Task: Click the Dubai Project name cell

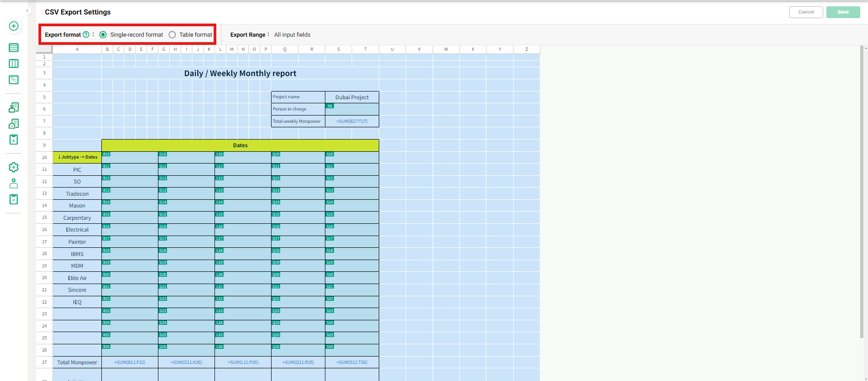Action: coord(352,97)
